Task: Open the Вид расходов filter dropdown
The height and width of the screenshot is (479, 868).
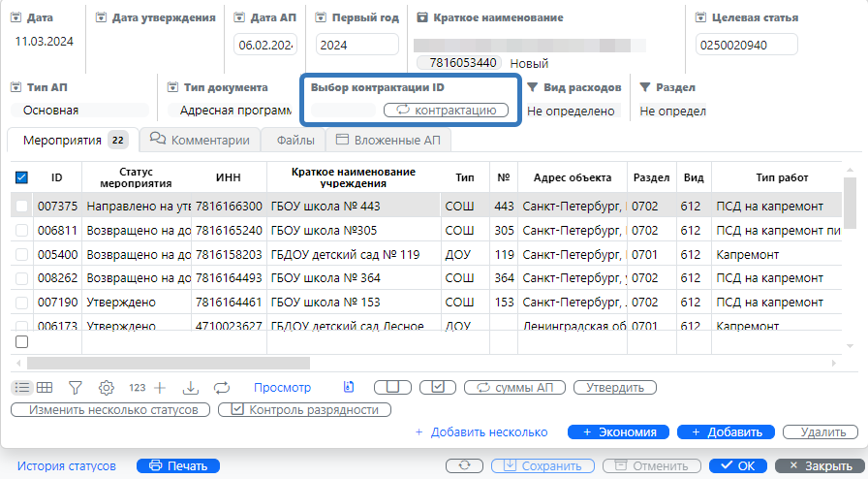Action: [x=579, y=112]
